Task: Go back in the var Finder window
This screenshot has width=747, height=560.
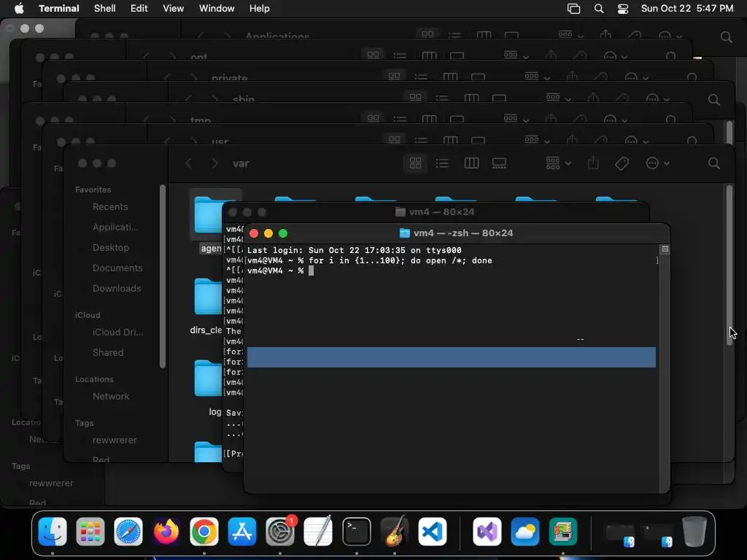Action: [189, 163]
